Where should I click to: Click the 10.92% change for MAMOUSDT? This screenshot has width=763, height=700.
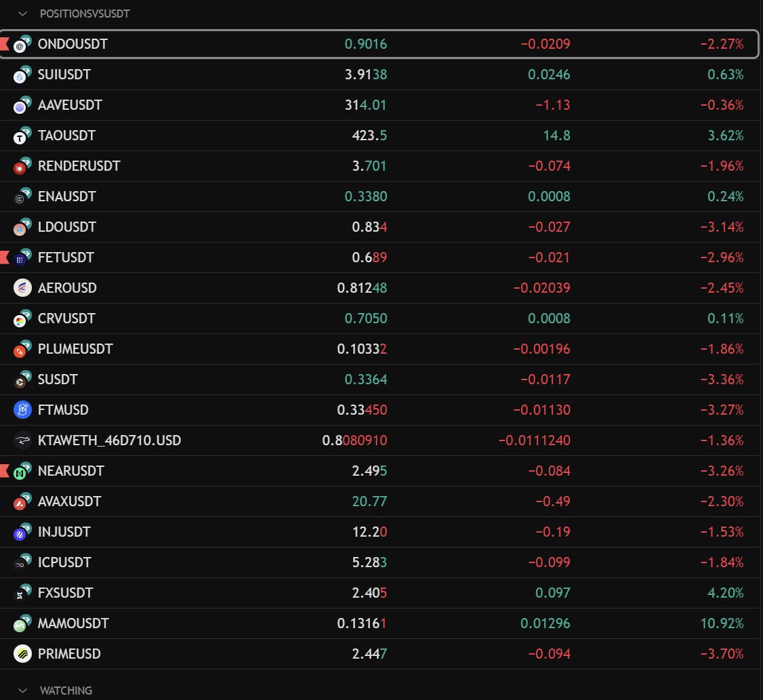(x=722, y=623)
